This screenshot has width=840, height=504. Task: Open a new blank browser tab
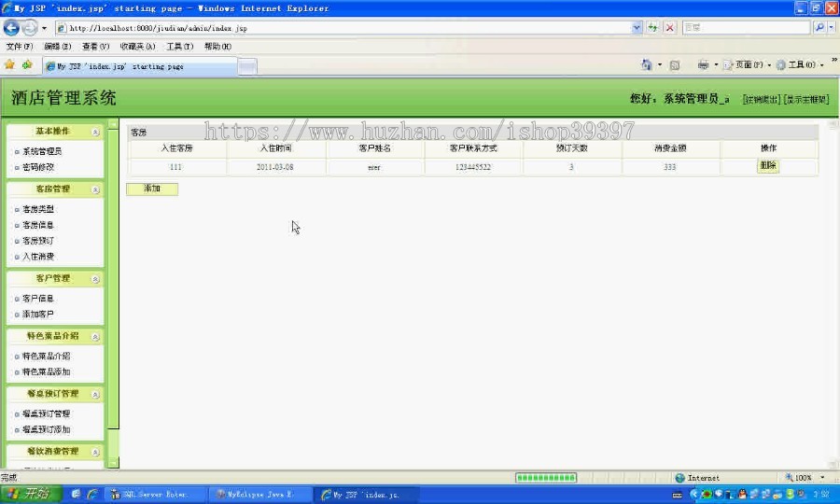247,66
